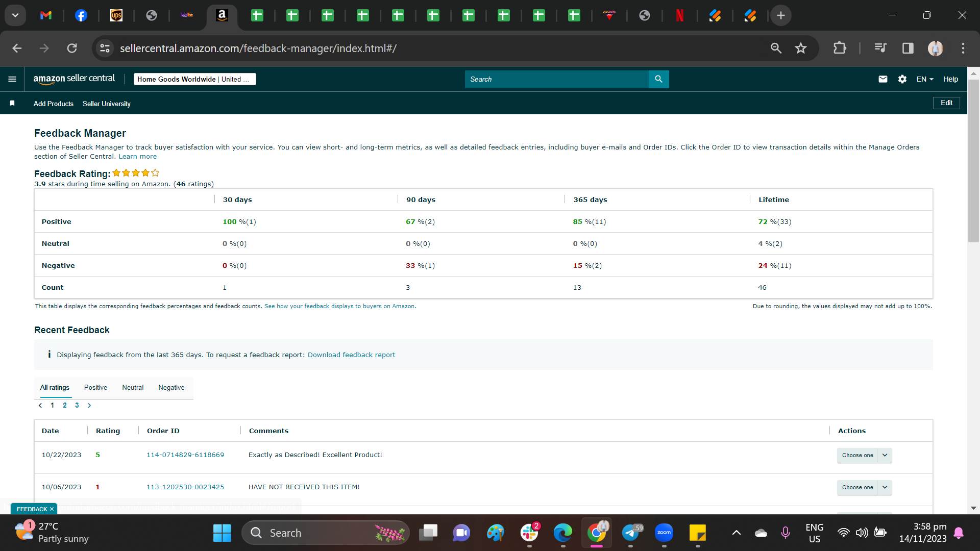980x551 pixels.
Task: Open order 113-1202530-0023425 link
Action: 185,487
